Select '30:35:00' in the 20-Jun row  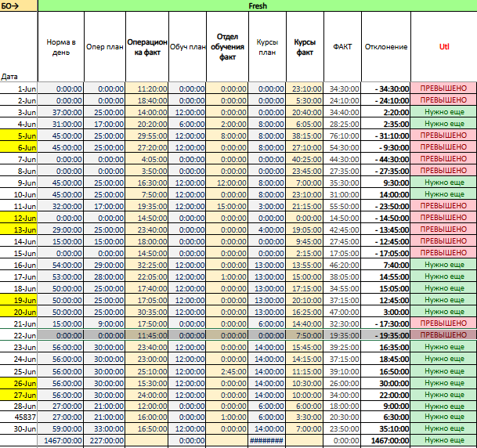point(147,312)
